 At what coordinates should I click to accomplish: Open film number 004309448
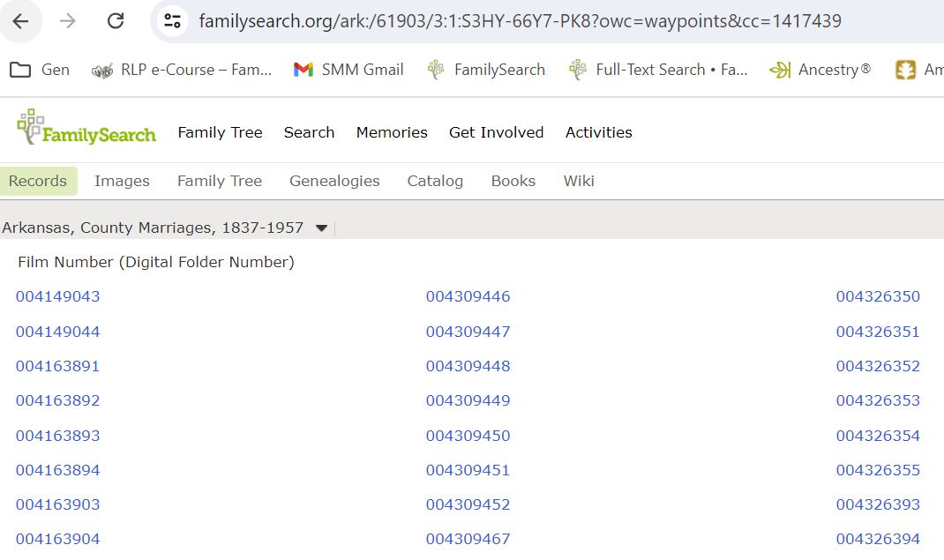[468, 366]
